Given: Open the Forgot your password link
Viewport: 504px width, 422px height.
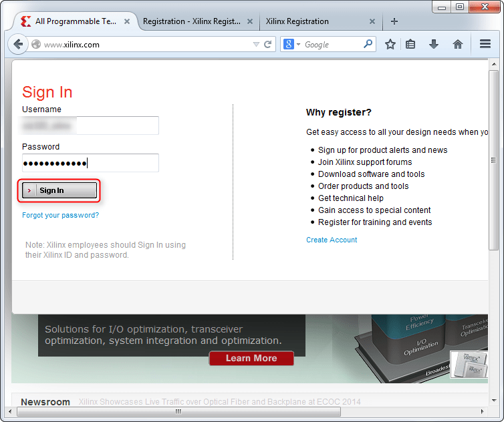Looking at the screenshot, I should (60, 215).
